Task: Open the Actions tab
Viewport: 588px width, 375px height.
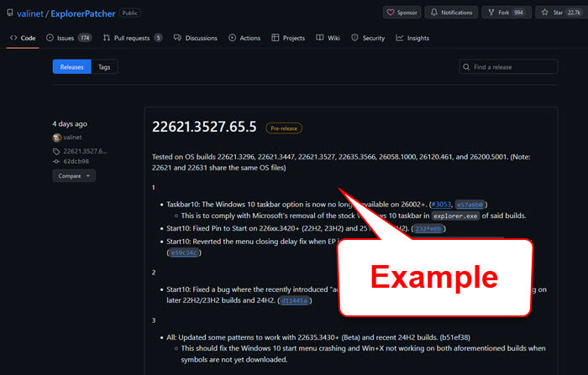Action: pos(244,38)
